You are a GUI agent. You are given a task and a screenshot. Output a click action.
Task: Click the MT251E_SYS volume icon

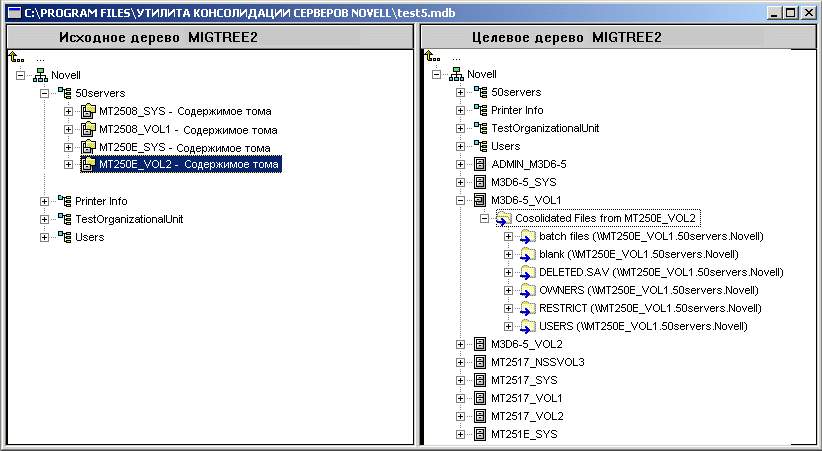[480, 434]
